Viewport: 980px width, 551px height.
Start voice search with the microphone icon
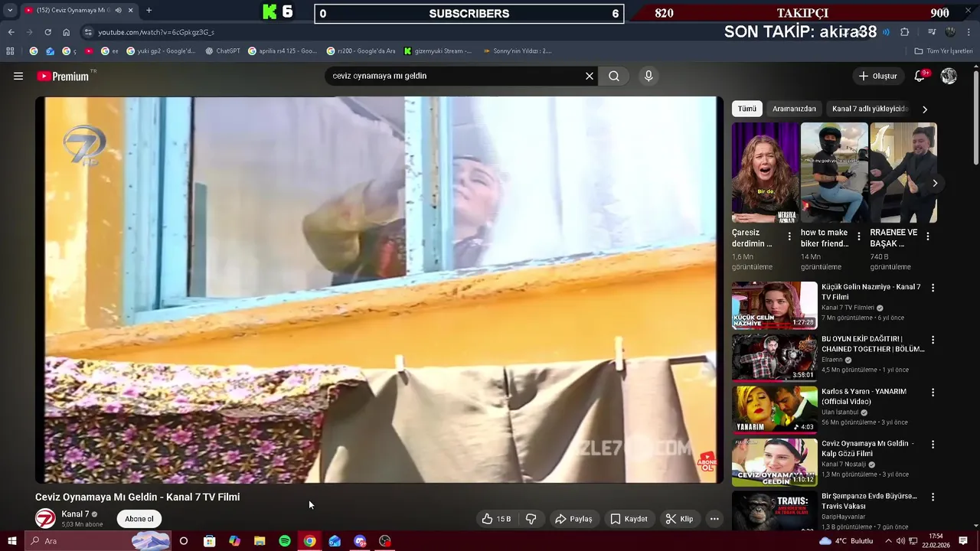tap(648, 76)
